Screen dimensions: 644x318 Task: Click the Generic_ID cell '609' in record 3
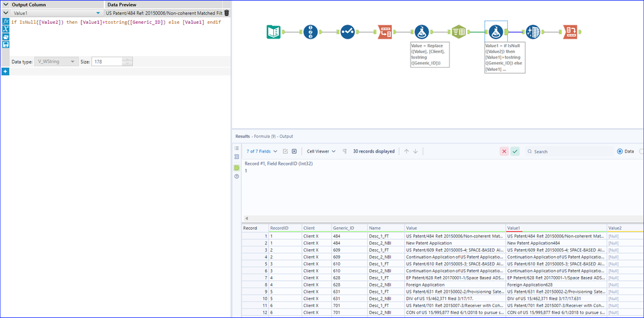point(349,250)
